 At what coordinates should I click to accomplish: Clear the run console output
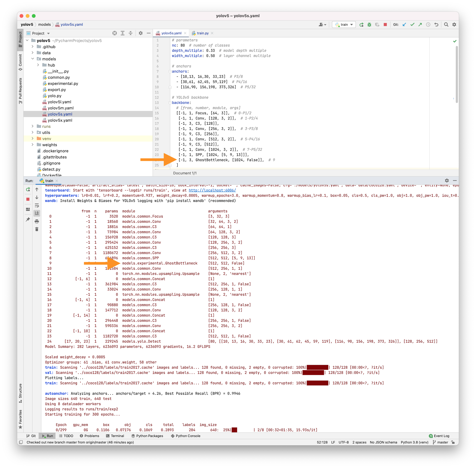(37, 229)
